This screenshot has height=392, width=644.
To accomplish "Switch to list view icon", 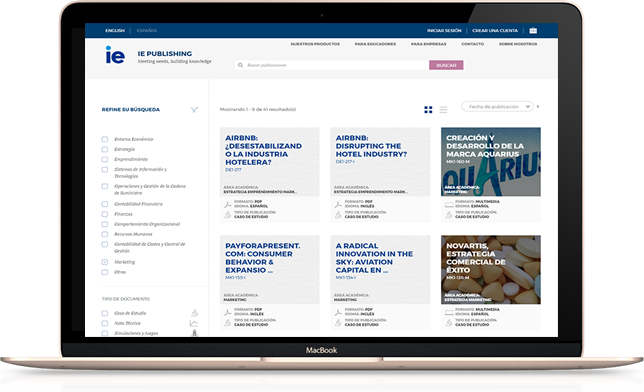I will tap(443, 110).
